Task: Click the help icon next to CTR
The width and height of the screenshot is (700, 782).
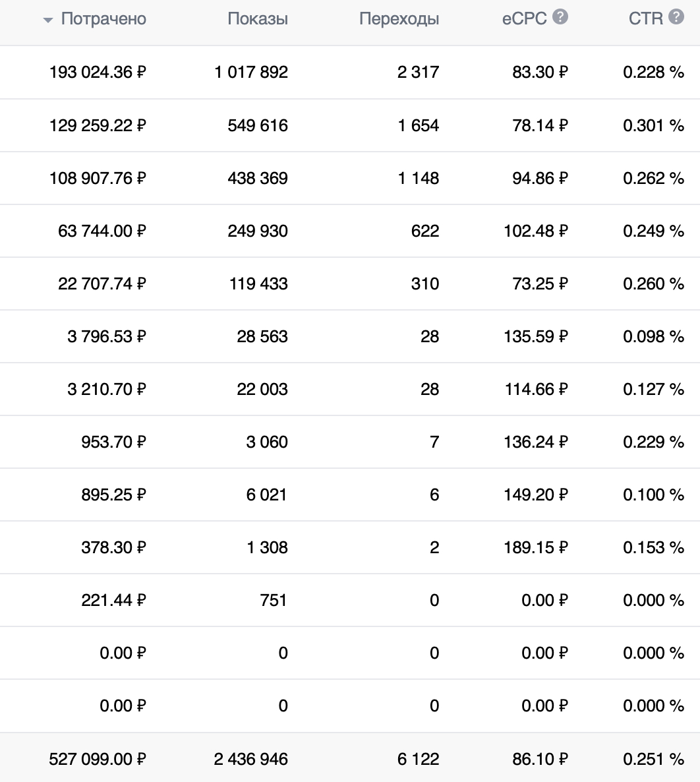Action: coord(676,18)
